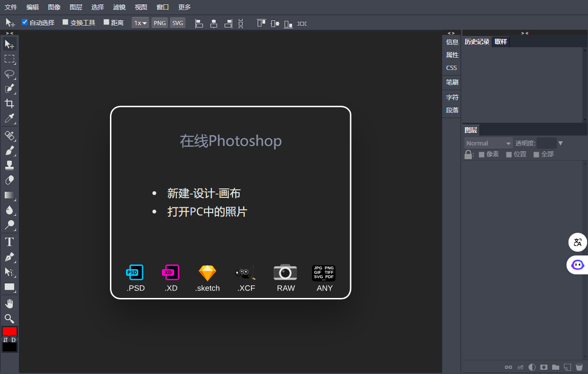
Task: Uncheck 自动选择 checkbox
Action: pyautogui.click(x=25, y=22)
